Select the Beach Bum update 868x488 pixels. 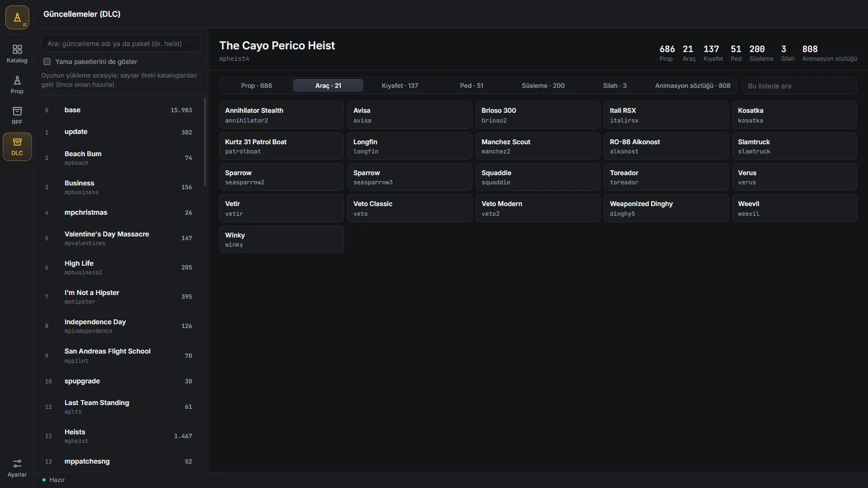tap(119, 158)
